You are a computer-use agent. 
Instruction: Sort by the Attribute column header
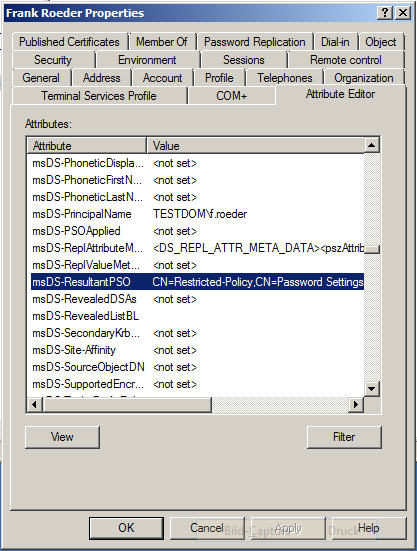(86, 145)
